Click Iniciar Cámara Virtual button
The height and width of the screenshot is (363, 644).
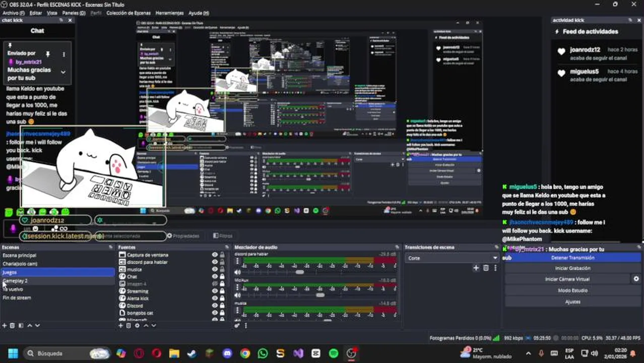pyautogui.click(x=567, y=279)
